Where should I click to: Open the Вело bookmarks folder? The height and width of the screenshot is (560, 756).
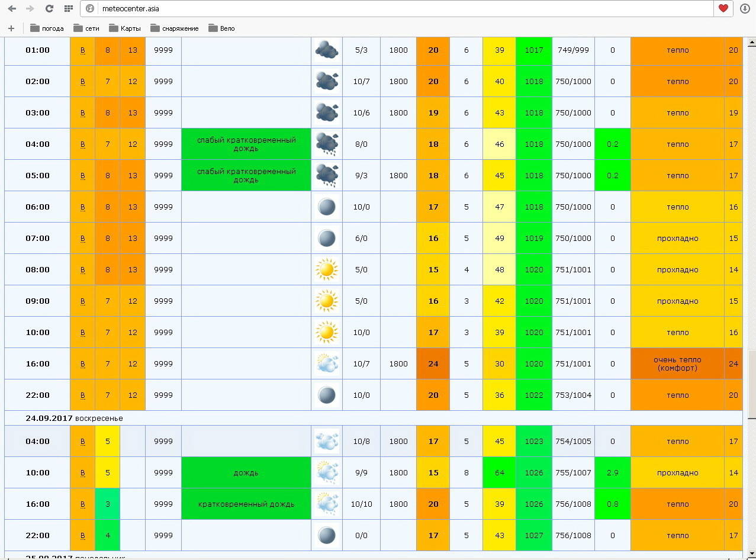coord(222,28)
